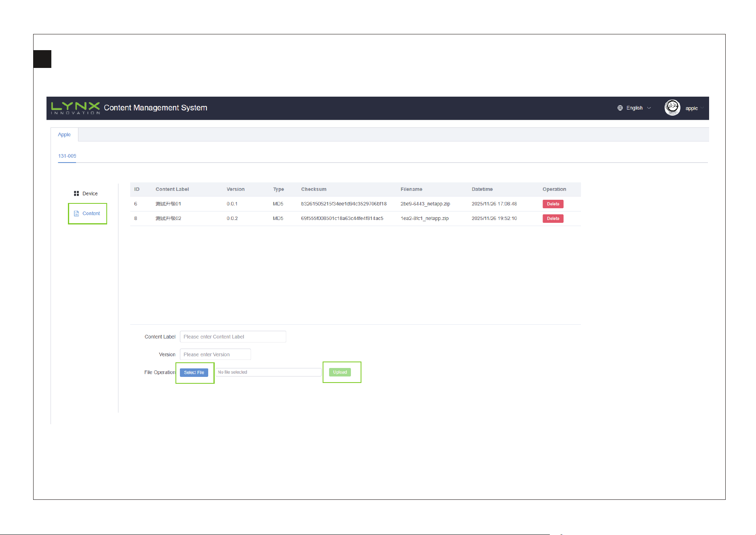
Task: Focus the Content Label input field
Action: tap(233, 337)
